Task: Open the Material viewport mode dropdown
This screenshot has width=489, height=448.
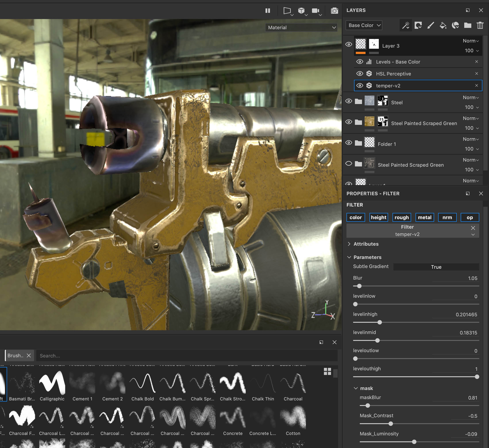Action: point(302,27)
